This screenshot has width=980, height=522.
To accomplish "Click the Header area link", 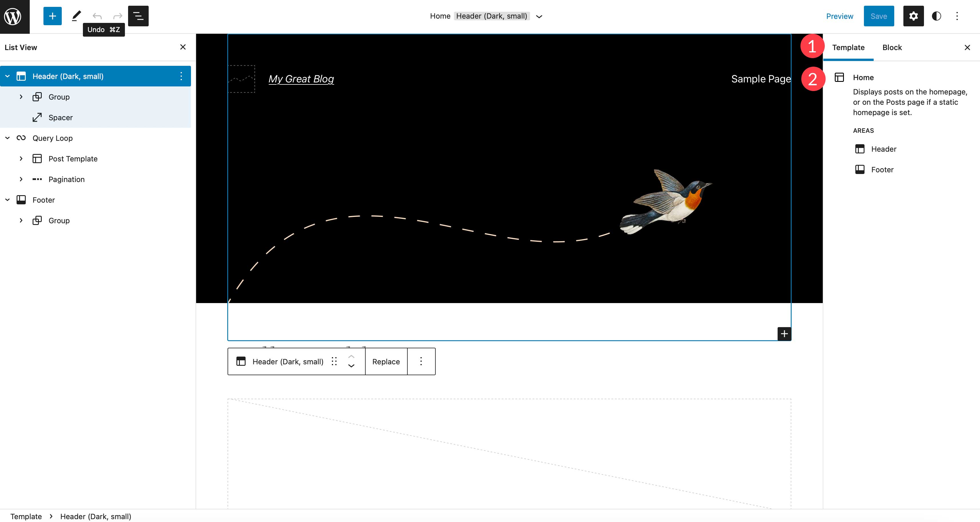I will (883, 149).
